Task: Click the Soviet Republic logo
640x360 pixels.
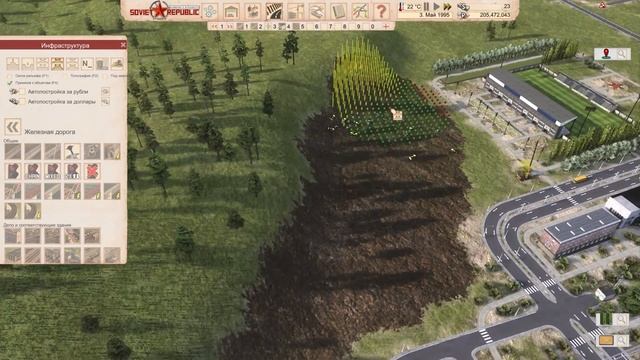Action: pyautogui.click(x=164, y=11)
